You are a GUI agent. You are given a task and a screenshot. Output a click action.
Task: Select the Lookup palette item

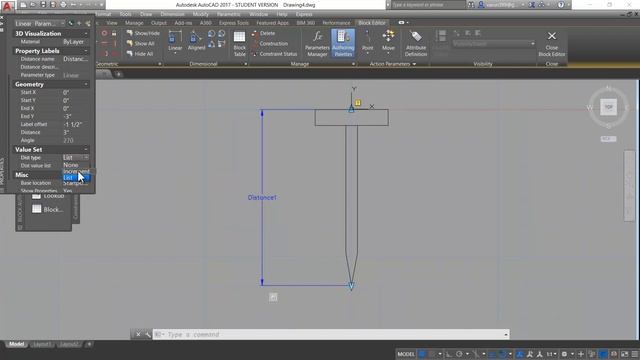pos(48,196)
